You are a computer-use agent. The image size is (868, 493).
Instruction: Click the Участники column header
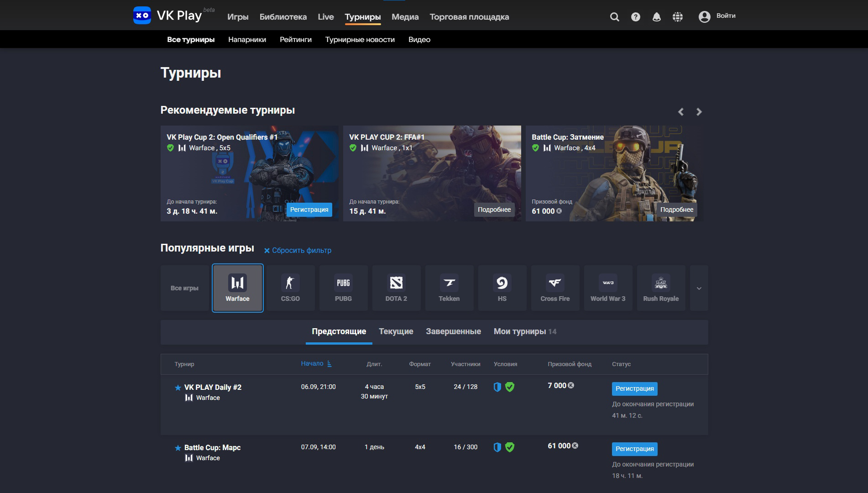[465, 364]
